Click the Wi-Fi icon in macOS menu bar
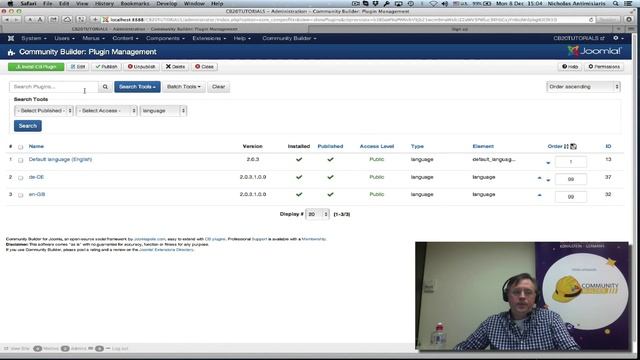 pos(433,4)
